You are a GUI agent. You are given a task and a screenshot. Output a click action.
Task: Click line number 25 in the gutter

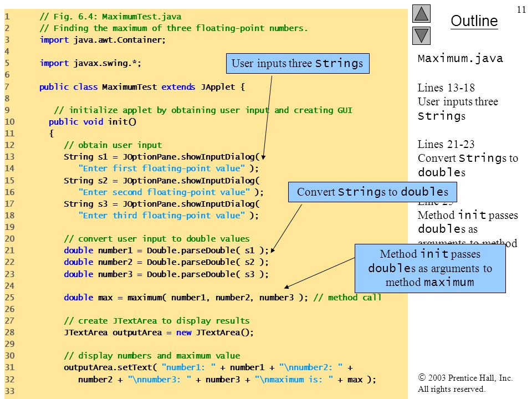click(9, 298)
